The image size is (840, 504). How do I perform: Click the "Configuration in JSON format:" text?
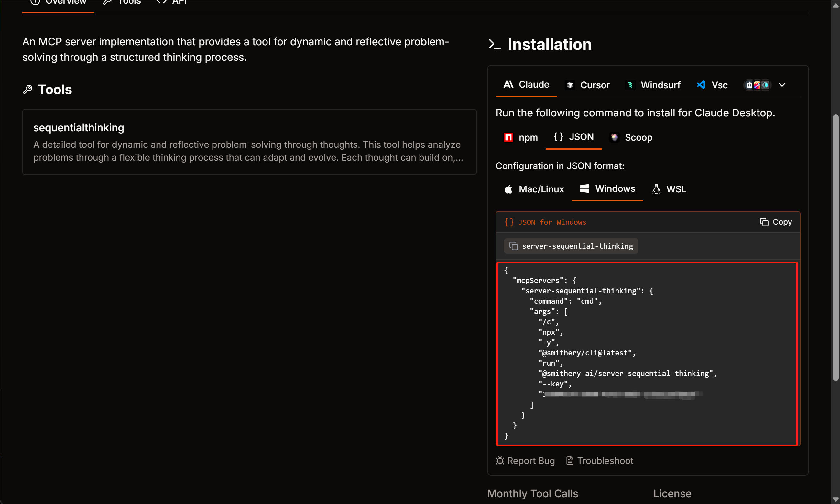[560, 166]
